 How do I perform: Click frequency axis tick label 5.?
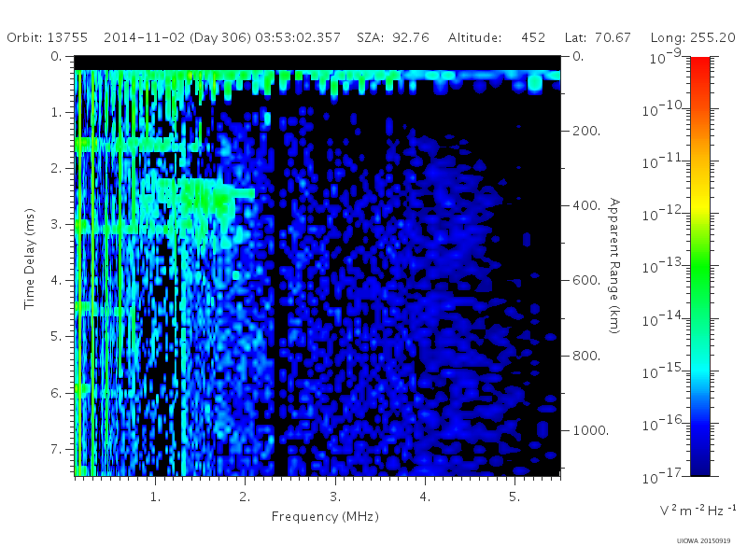[514, 497]
